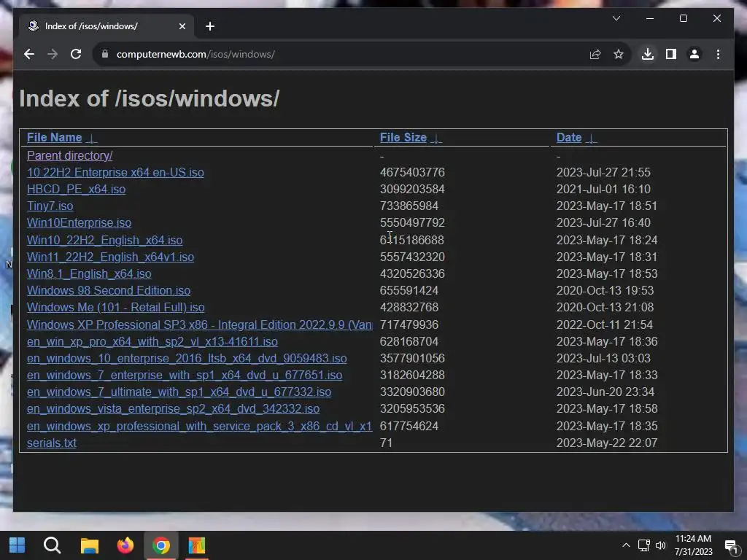
Task: Go back using the browser back arrow
Action: tap(29, 54)
